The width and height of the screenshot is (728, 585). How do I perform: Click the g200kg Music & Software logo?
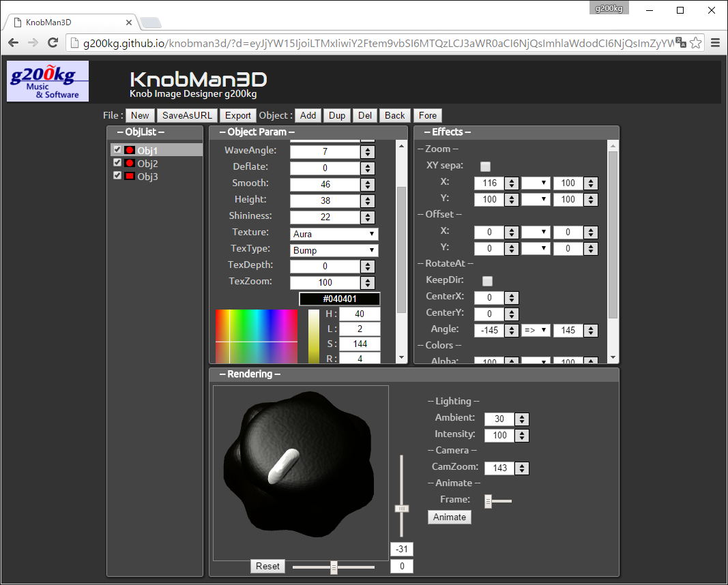pyautogui.click(x=48, y=81)
